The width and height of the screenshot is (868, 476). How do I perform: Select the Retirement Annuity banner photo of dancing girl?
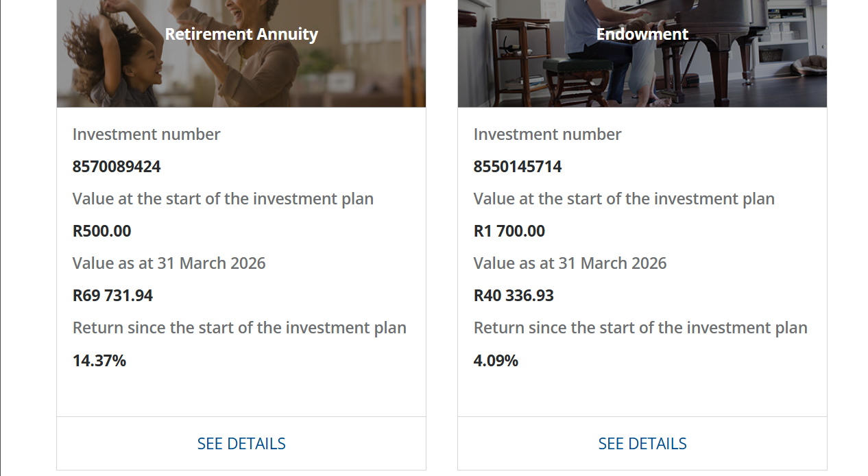(x=241, y=53)
